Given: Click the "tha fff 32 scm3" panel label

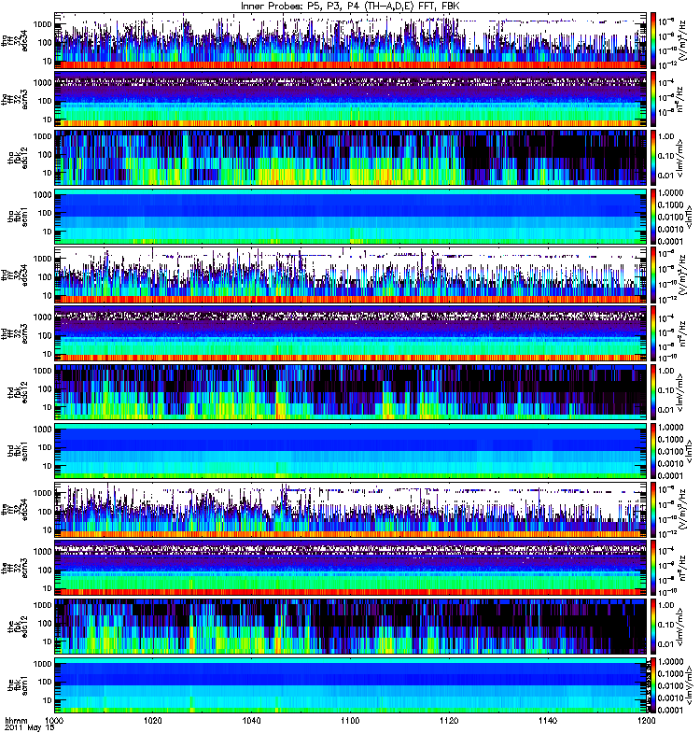Looking at the screenshot, I should (x=14, y=100).
